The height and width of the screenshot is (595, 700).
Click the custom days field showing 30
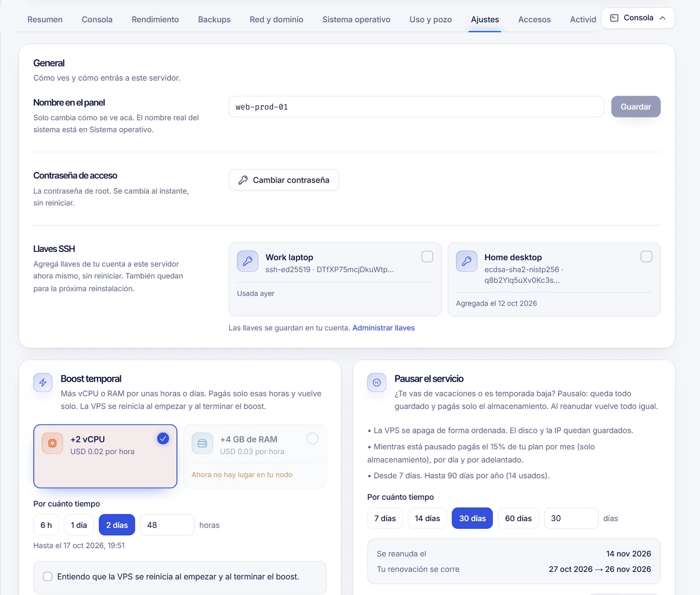(x=571, y=518)
